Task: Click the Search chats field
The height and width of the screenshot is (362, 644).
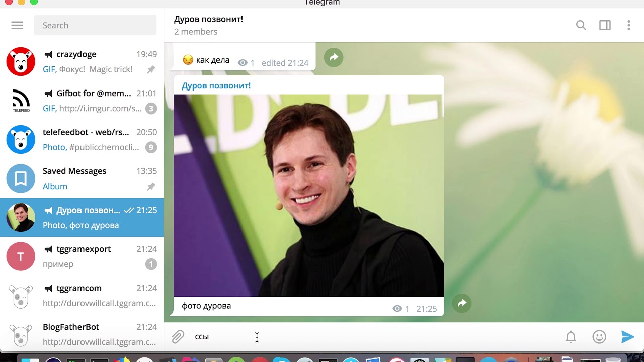Action: [x=96, y=25]
